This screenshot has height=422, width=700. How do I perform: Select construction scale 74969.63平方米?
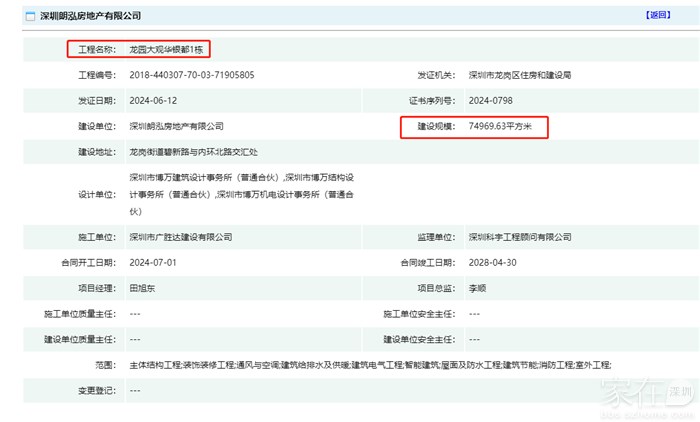[508, 127]
